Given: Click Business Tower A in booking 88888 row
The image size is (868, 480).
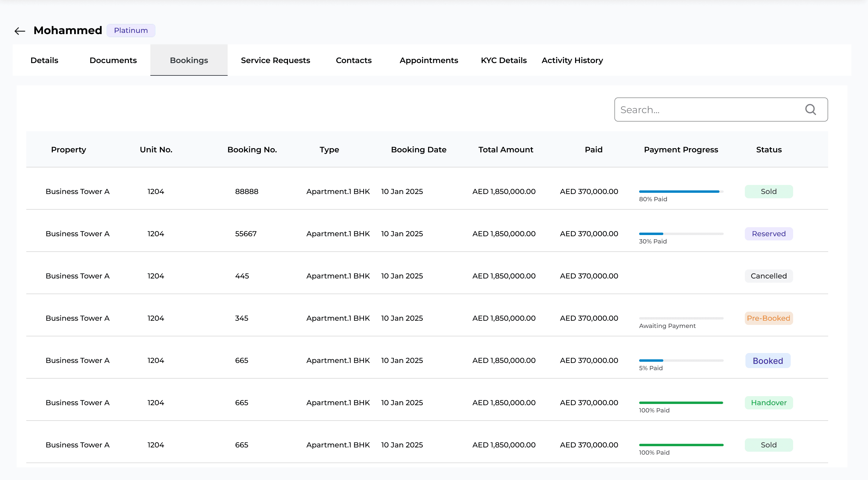Looking at the screenshot, I should pyautogui.click(x=78, y=191).
